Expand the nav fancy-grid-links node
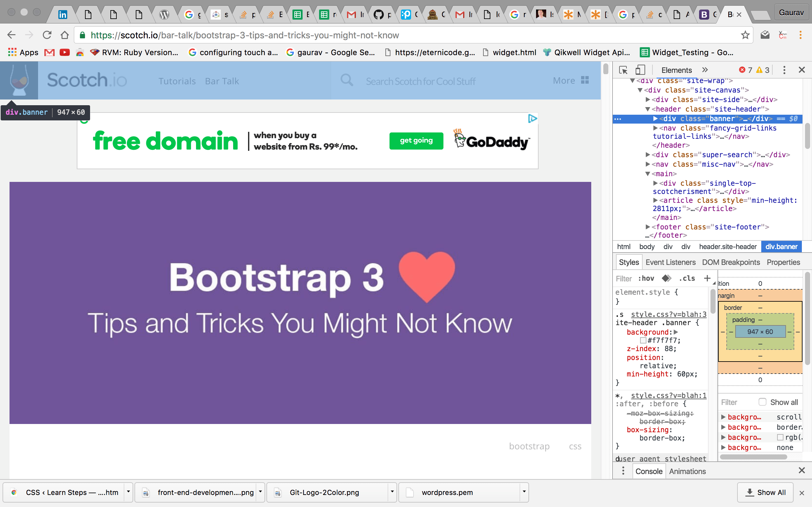 [x=656, y=128]
